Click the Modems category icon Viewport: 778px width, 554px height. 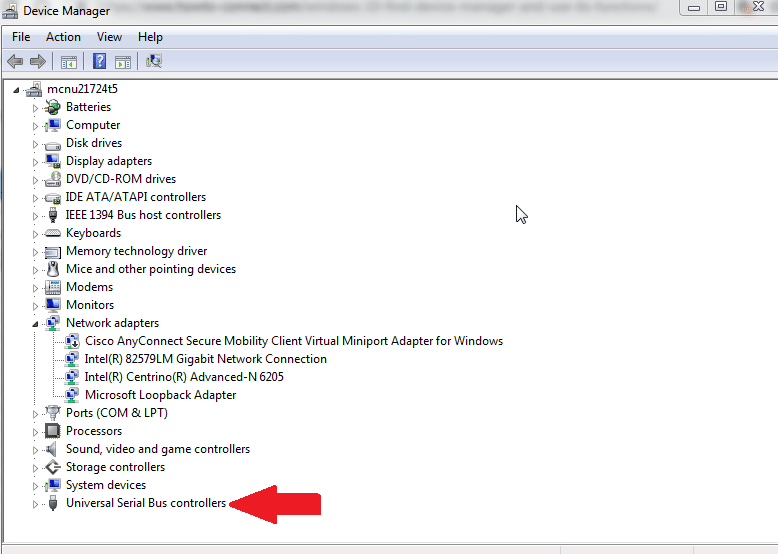(x=52, y=287)
